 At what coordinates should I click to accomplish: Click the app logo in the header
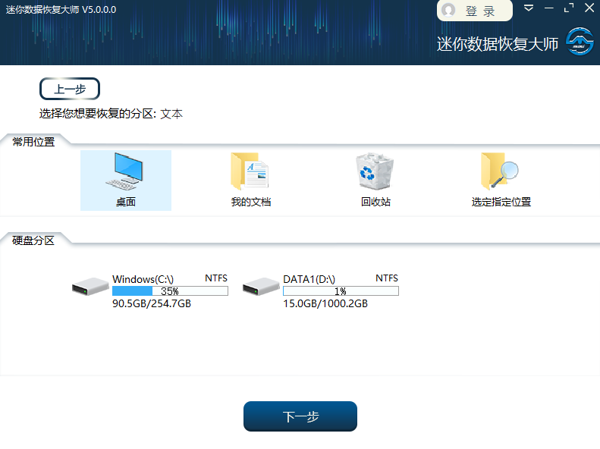point(578,43)
